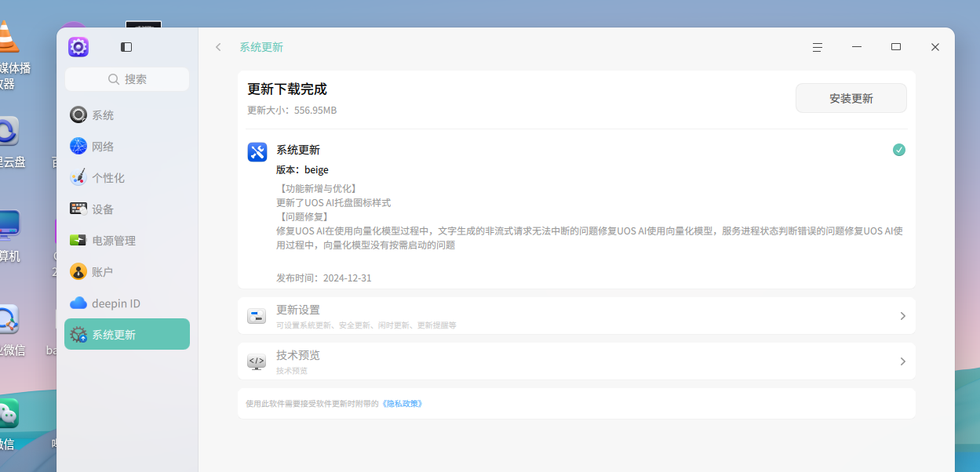Open the 电源管理 settings category
This screenshot has height=472, width=980.
[x=127, y=241]
